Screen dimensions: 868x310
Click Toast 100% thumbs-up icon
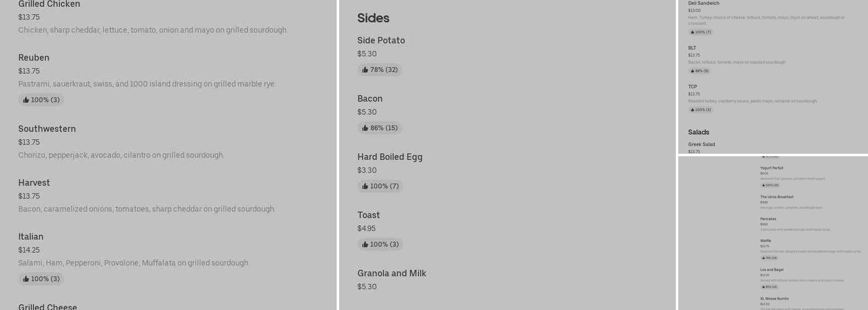365,245
